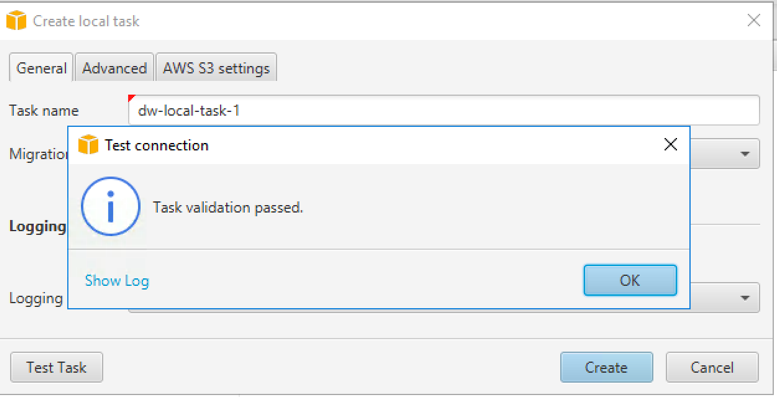Click the Task name label
This screenshot has width=777, height=397.
pos(44,110)
